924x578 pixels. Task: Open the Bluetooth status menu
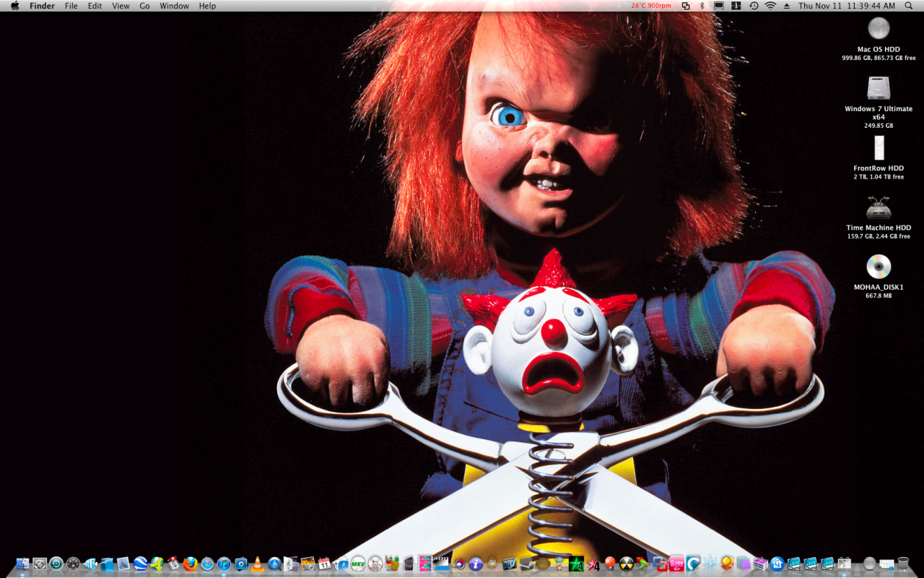(702, 6)
